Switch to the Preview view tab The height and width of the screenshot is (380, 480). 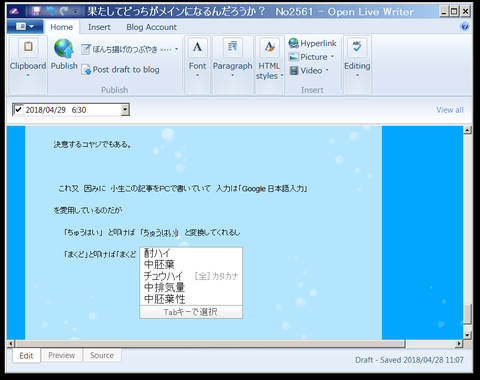(x=62, y=355)
